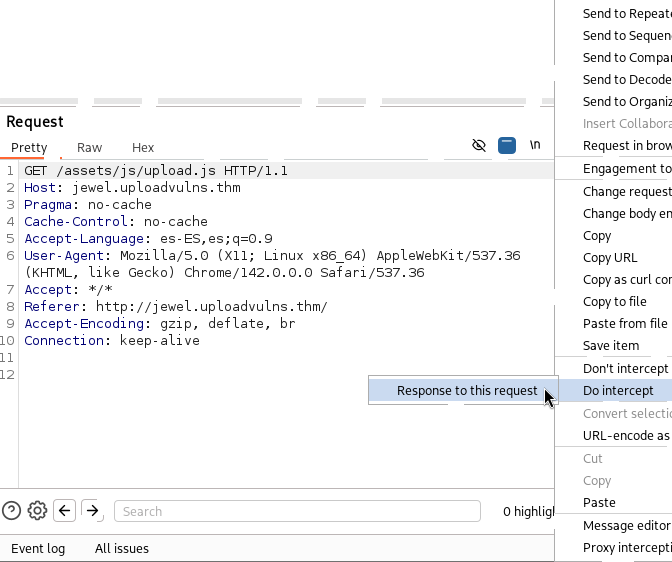Click the Accept-Language header line
Image resolution: width=672 pixels, height=562 pixels.
[148, 238]
